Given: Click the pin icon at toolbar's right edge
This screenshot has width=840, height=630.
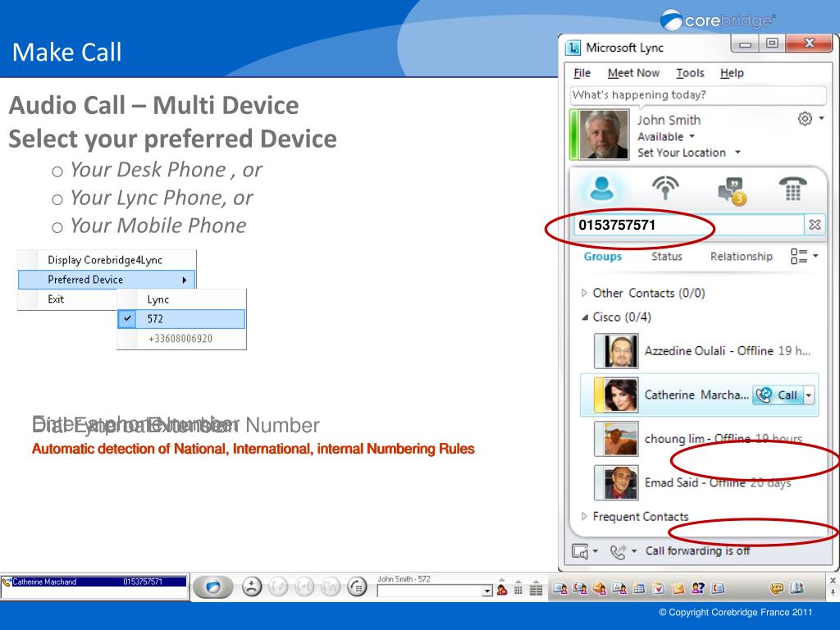Looking at the screenshot, I should 833,592.
